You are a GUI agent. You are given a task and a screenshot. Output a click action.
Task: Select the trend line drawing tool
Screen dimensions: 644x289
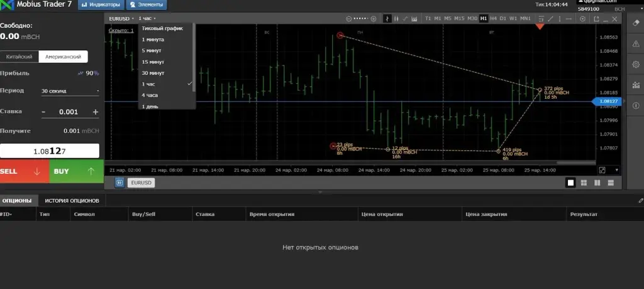(550, 18)
